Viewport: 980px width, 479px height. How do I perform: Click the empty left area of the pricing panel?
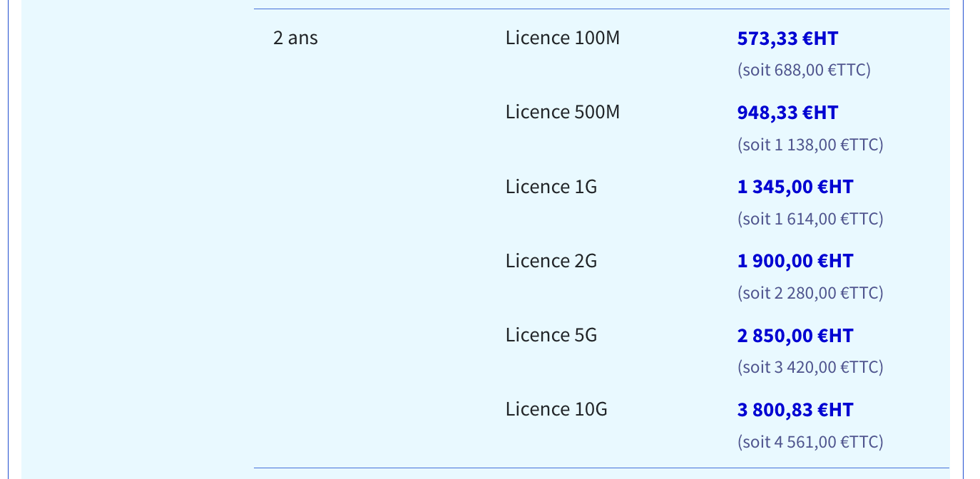coord(138,239)
